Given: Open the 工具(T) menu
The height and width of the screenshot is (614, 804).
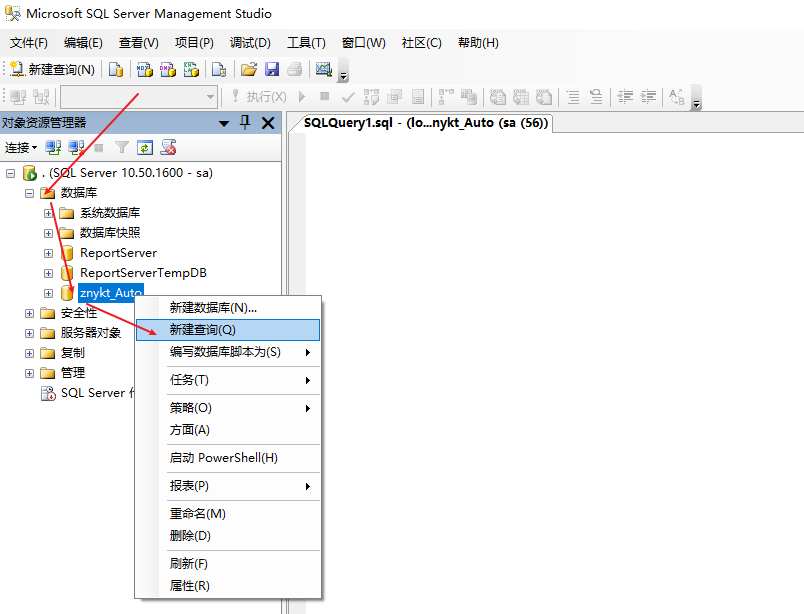Looking at the screenshot, I should pos(306,43).
